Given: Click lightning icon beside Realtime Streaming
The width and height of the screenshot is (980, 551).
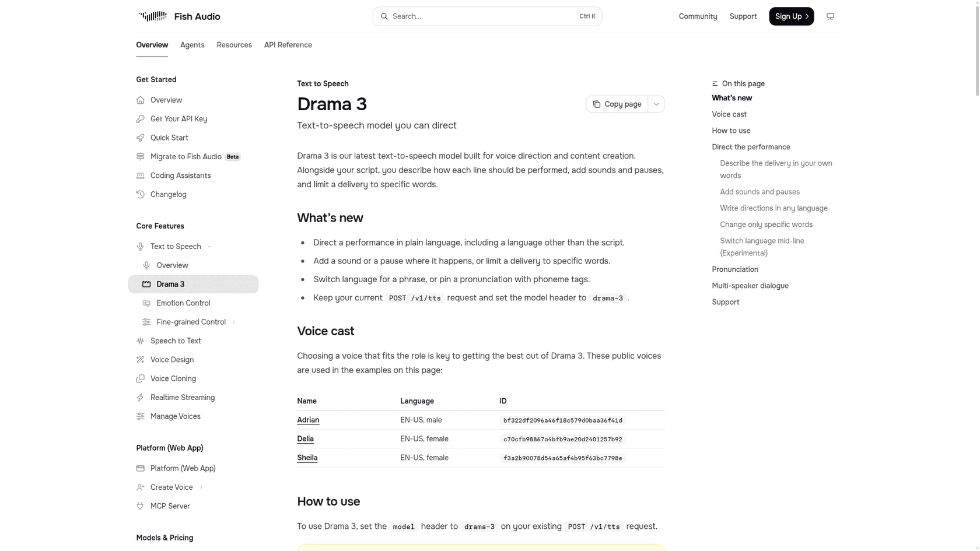Looking at the screenshot, I should coord(140,398).
